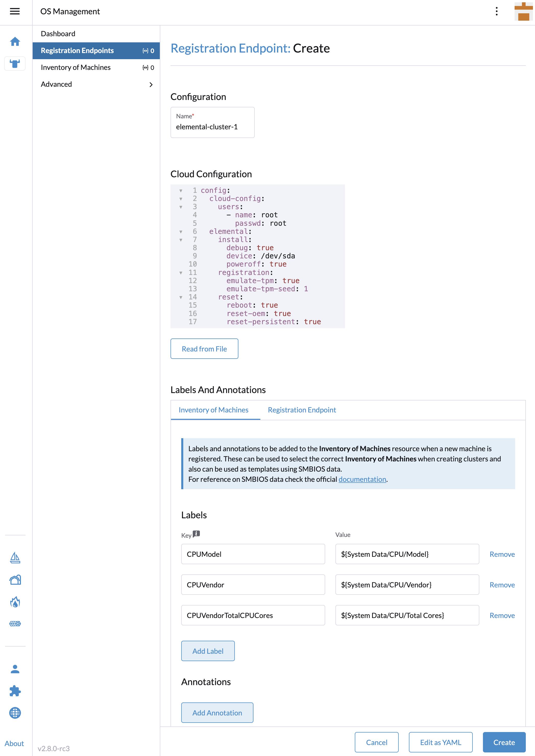Collapse the config line 1 fold arrow

tap(181, 191)
